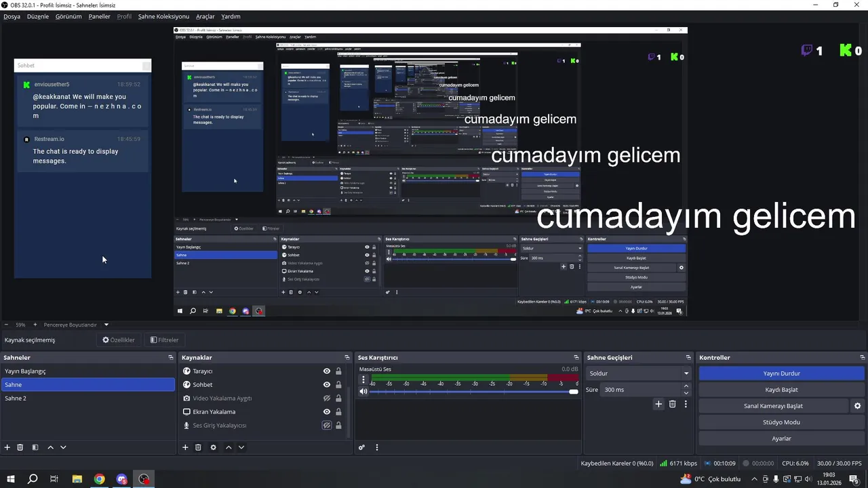Remove the scene transition with trash icon
Viewport: 868px width, 488px height.
click(672, 404)
